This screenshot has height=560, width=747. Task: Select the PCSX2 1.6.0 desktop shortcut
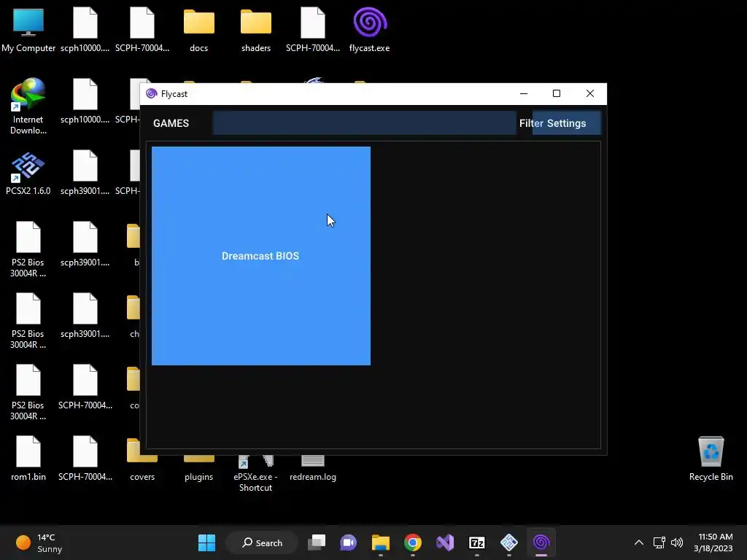[x=28, y=174]
